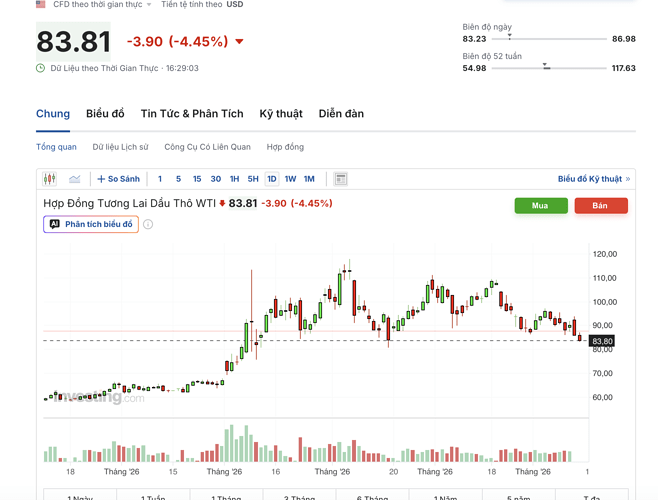
Task: Open the Hợp đồng sub-tab
Action: [285, 147]
